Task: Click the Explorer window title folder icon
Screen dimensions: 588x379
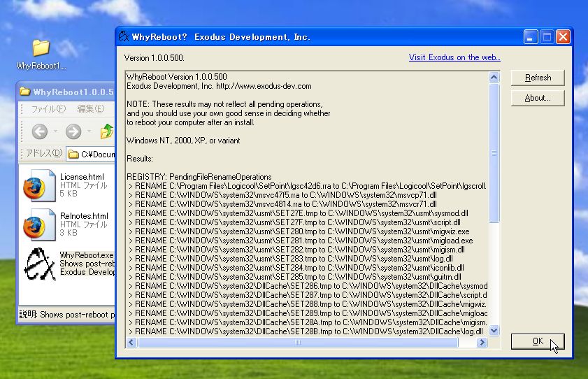Action: point(24,92)
